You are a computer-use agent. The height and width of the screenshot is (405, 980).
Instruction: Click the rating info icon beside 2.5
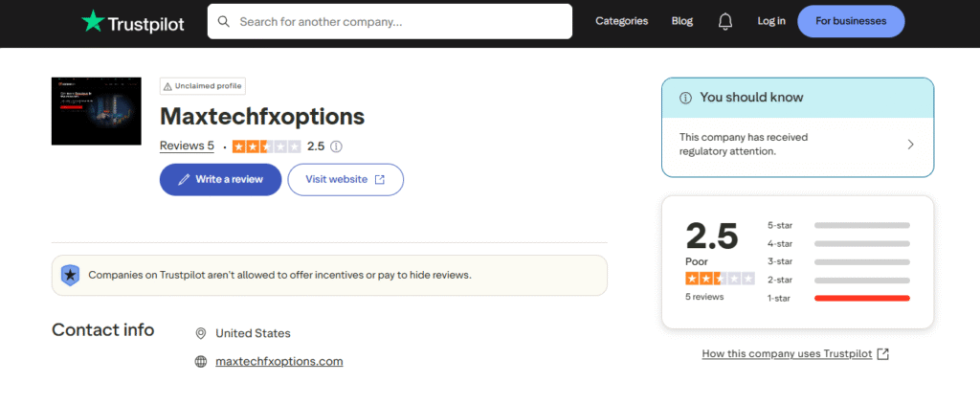[336, 146]
